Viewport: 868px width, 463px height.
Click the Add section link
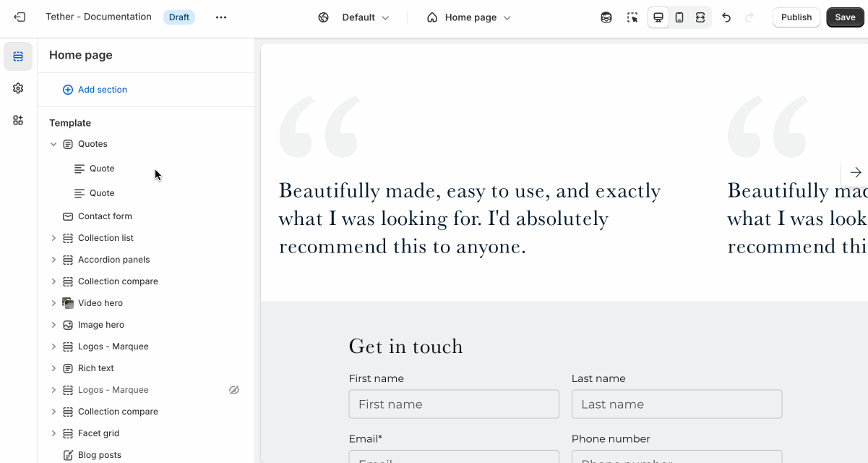tap(103, 90)
